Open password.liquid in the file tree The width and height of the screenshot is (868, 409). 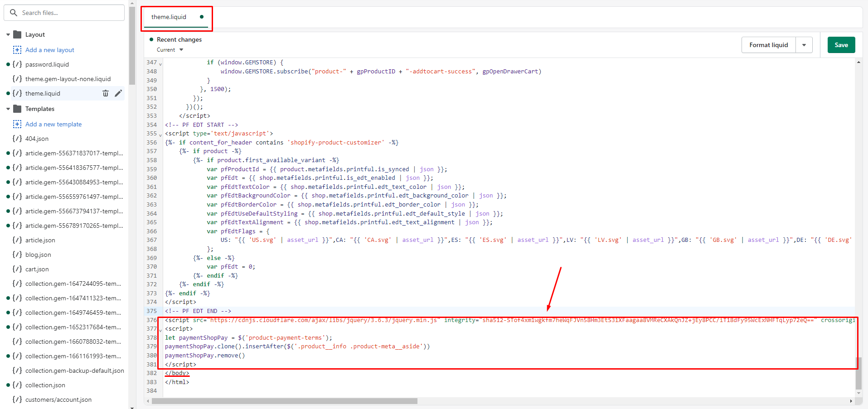coord(47,64)
